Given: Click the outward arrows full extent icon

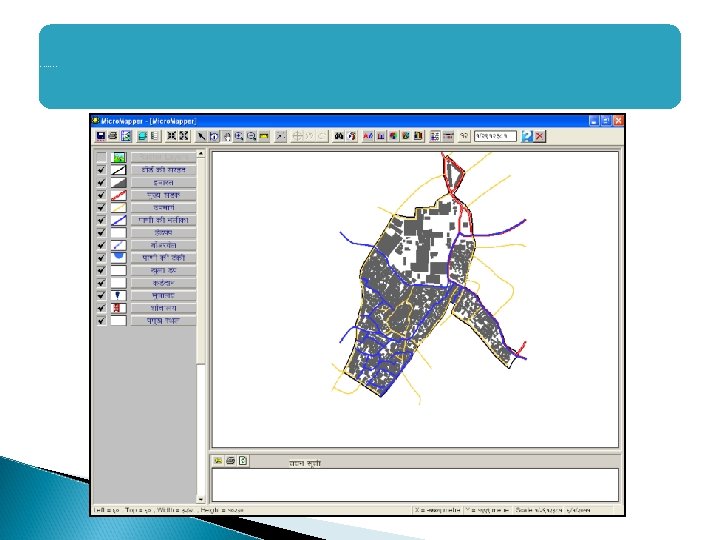Looking at the screenshot, I should pyautogui.click(x=184, y=136).
